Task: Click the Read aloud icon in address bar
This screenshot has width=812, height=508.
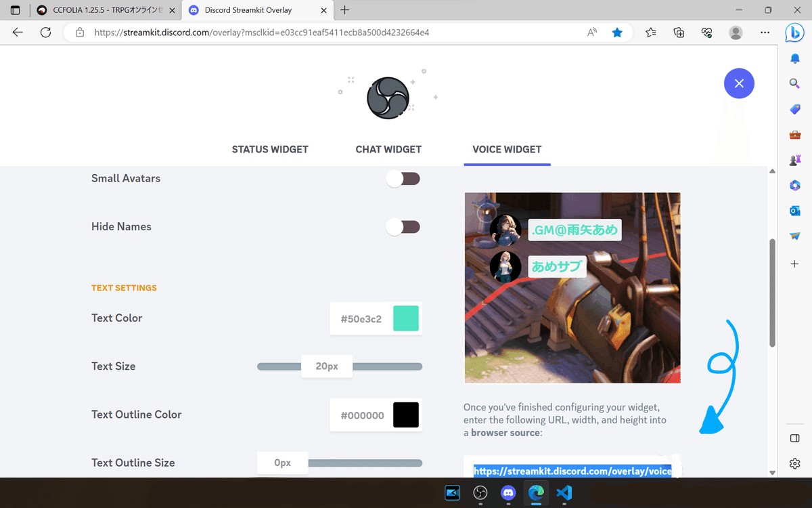Action: click(x=592, y=33)
